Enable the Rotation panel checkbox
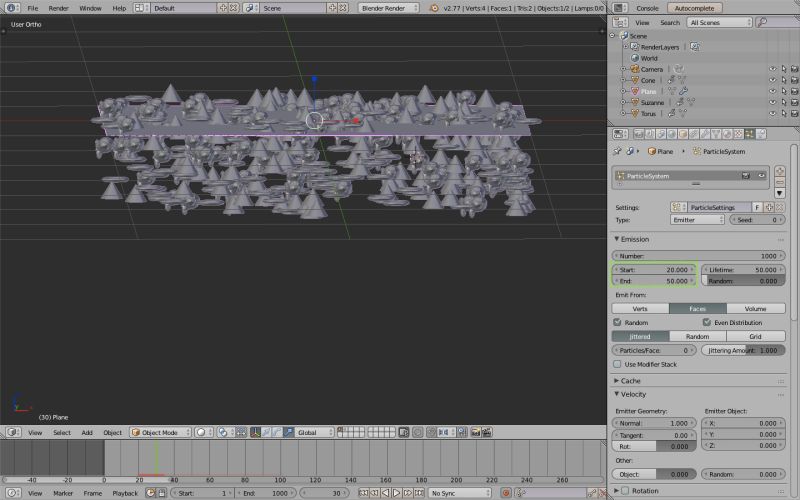The width and height of the screenshot is (800, 500). point(625,491)
